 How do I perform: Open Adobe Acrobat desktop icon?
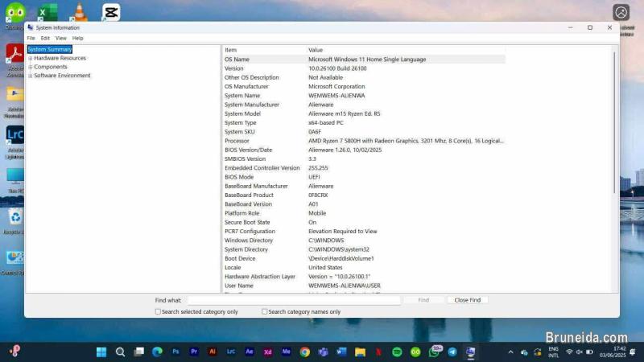pyautogui.click(x=14, y=54)
